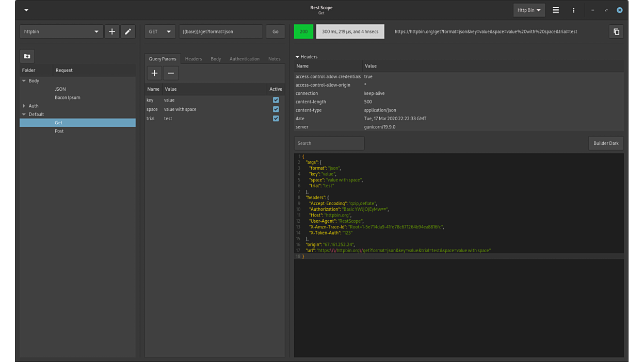
Task: Open the Body tab
Action: point(216,59)
